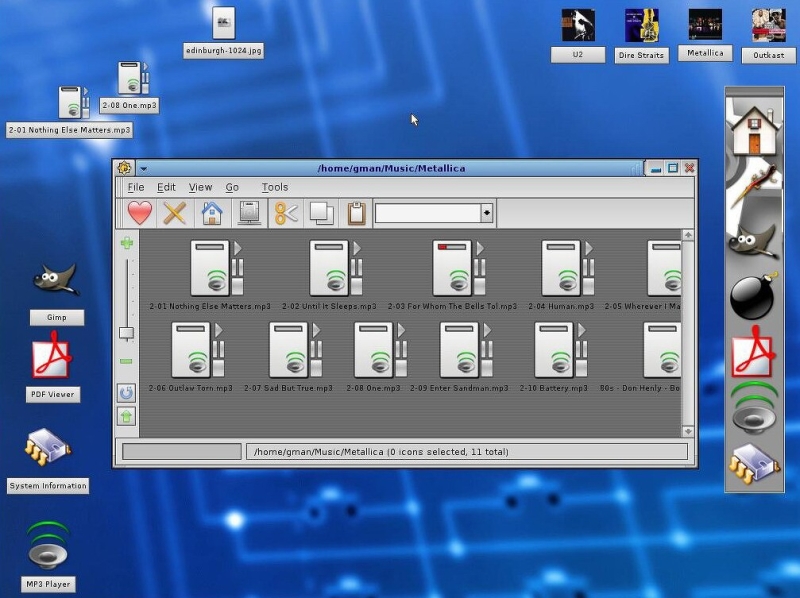This screenshot has height=598, width=800.
Task: Open the window menu arrow in title bar
Action: (x=143, y=168)
